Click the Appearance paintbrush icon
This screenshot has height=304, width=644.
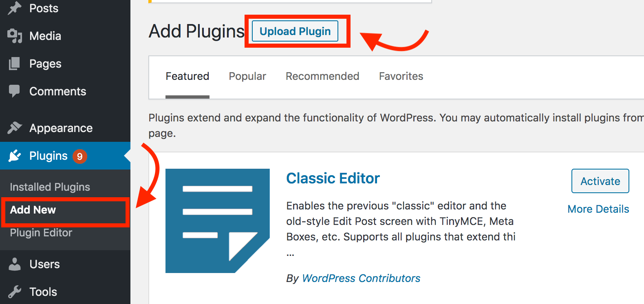point(15,128)
